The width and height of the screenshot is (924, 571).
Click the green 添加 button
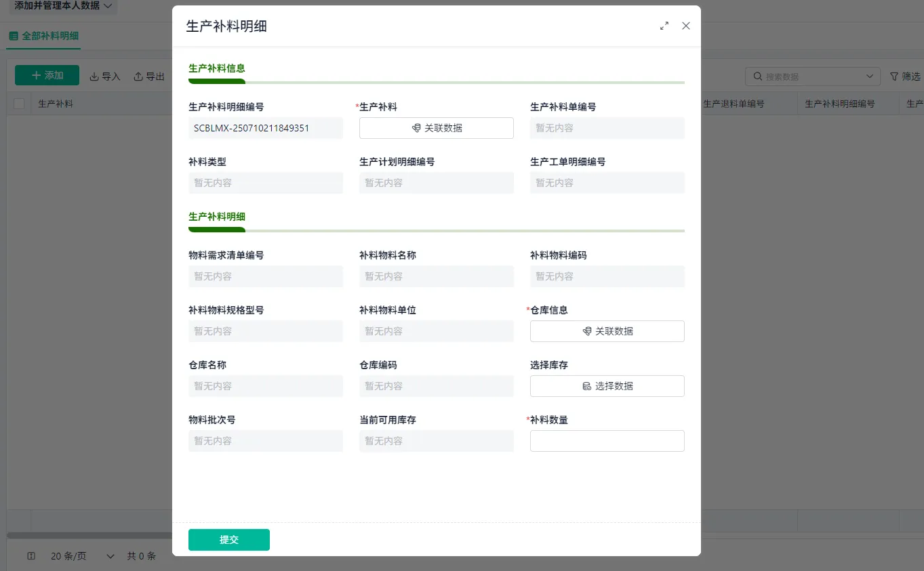point(47,75)
